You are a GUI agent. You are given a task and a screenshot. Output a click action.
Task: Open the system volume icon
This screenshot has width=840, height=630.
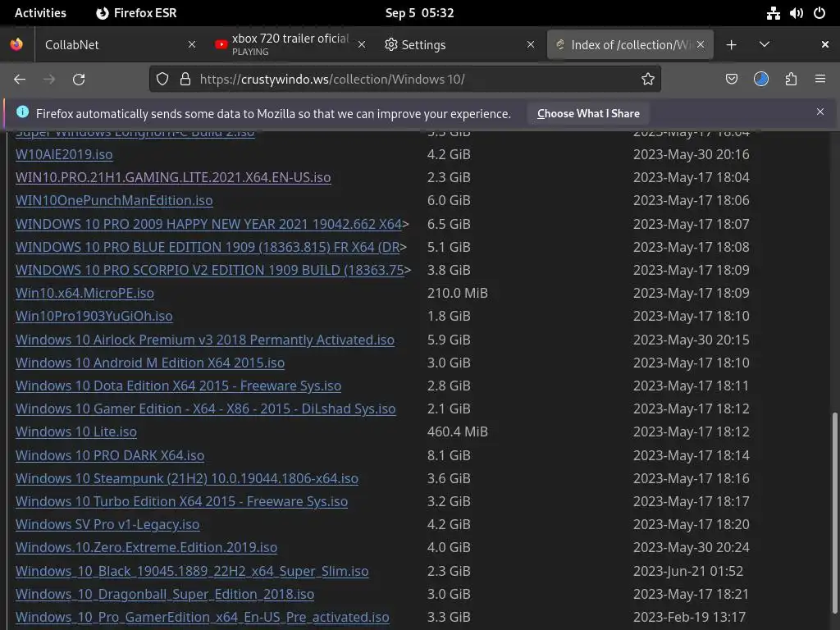796,13
